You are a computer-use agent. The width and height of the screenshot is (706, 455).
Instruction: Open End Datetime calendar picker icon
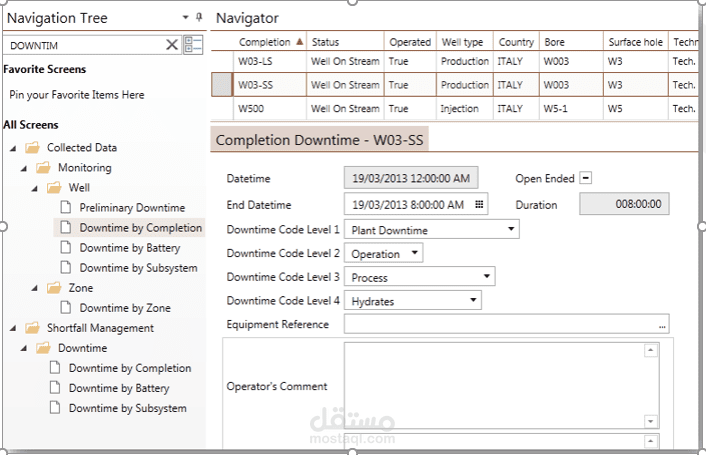tap(479, 204)
